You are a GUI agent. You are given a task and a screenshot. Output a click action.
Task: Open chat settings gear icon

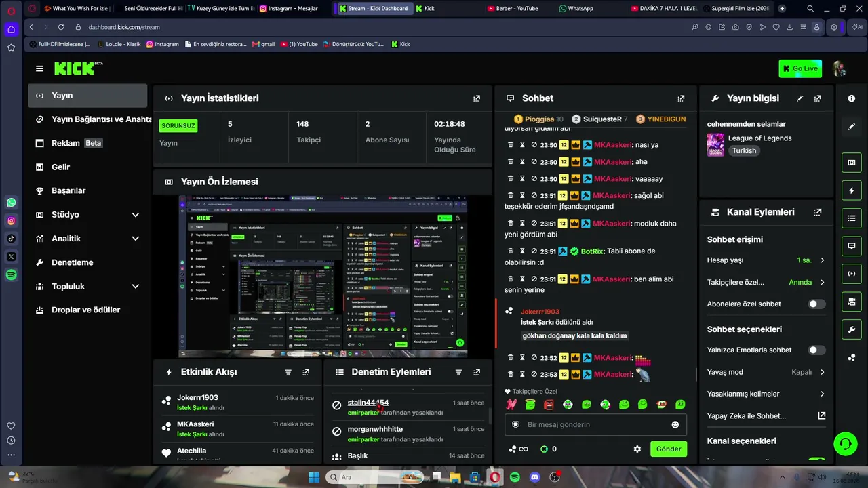[x=637, y=449]
